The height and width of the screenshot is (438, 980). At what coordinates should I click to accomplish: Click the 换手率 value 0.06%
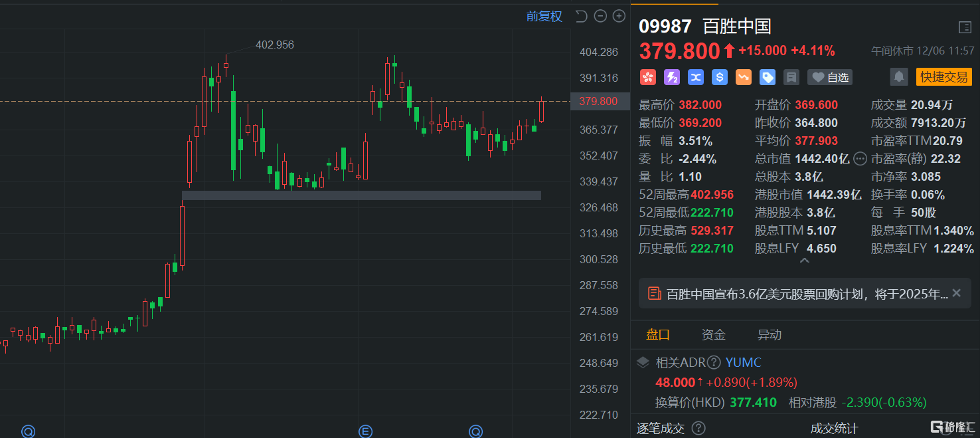pos(928,195)
